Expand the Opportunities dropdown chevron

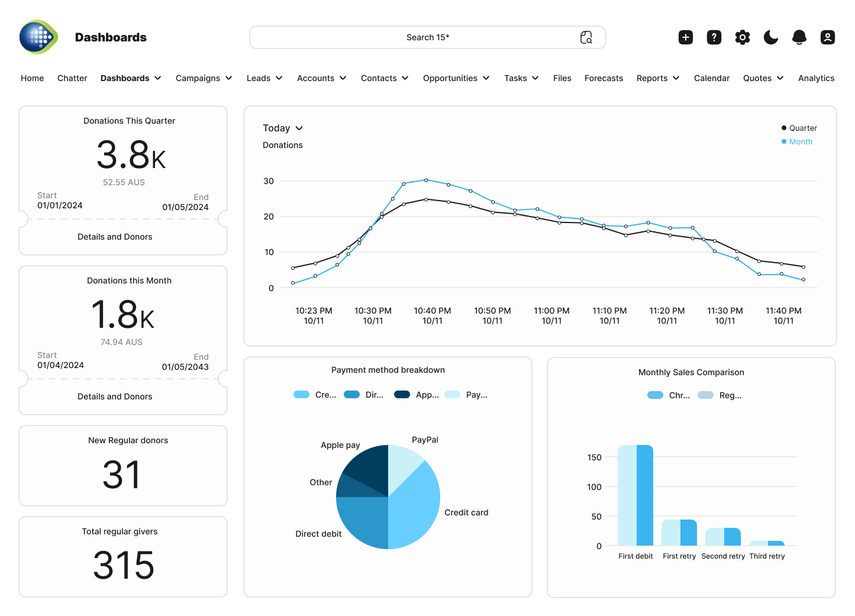[486, 78]
